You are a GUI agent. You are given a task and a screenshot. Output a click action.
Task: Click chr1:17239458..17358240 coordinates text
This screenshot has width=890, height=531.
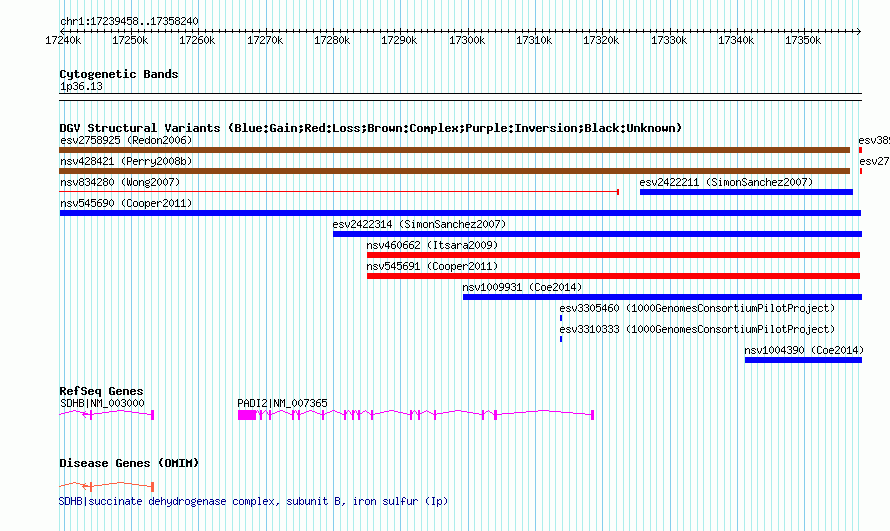[x=129, y=21]
